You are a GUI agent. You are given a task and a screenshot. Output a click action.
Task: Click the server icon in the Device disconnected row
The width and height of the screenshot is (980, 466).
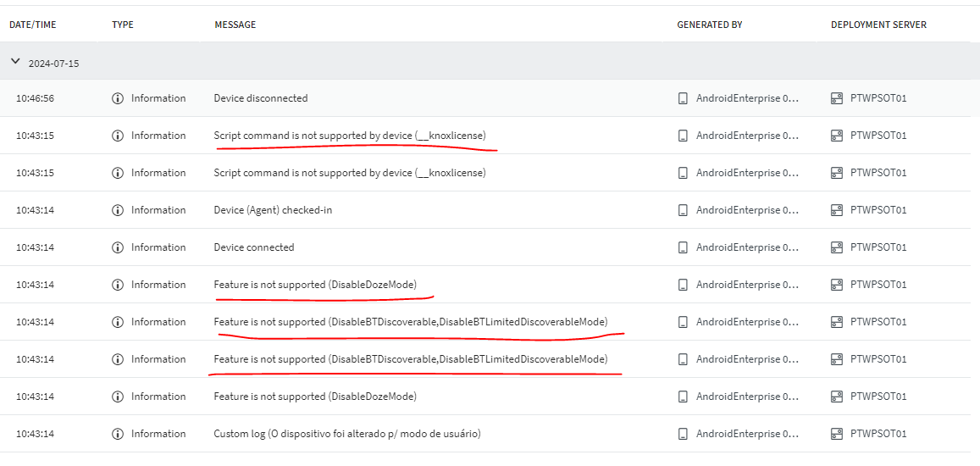pyautogui.click(x=837, y=98)
